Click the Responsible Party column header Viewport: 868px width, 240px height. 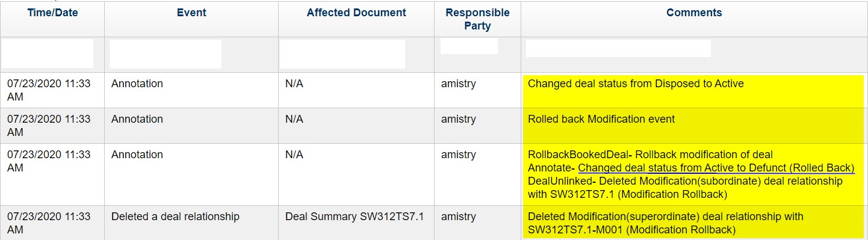tap(477, 19)
